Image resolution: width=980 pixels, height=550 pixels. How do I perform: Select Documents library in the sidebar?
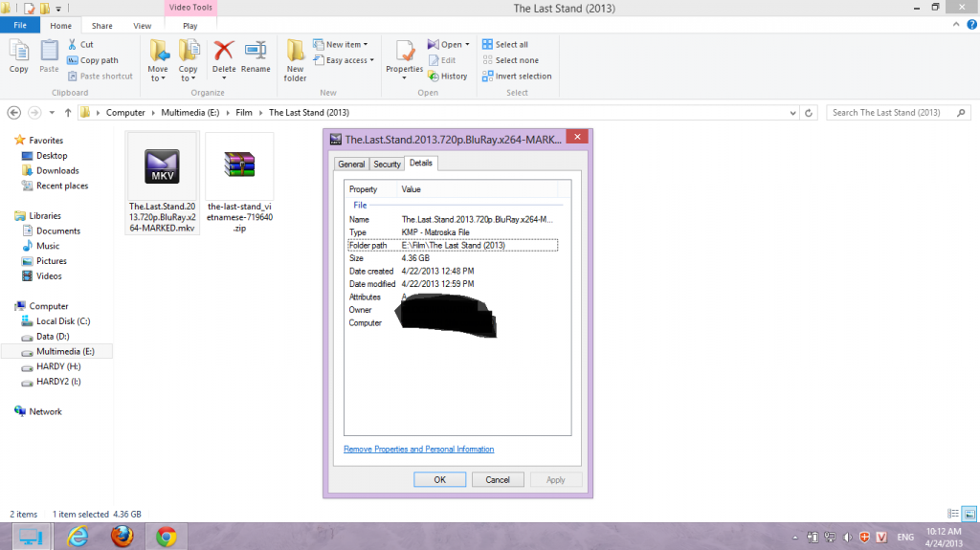[x=52, y=231]
